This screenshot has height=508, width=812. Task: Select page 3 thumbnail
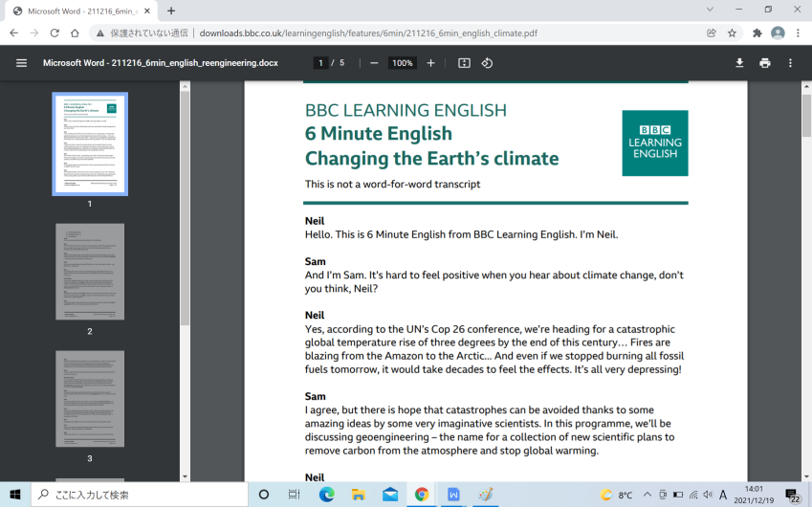tap(90, 399)
